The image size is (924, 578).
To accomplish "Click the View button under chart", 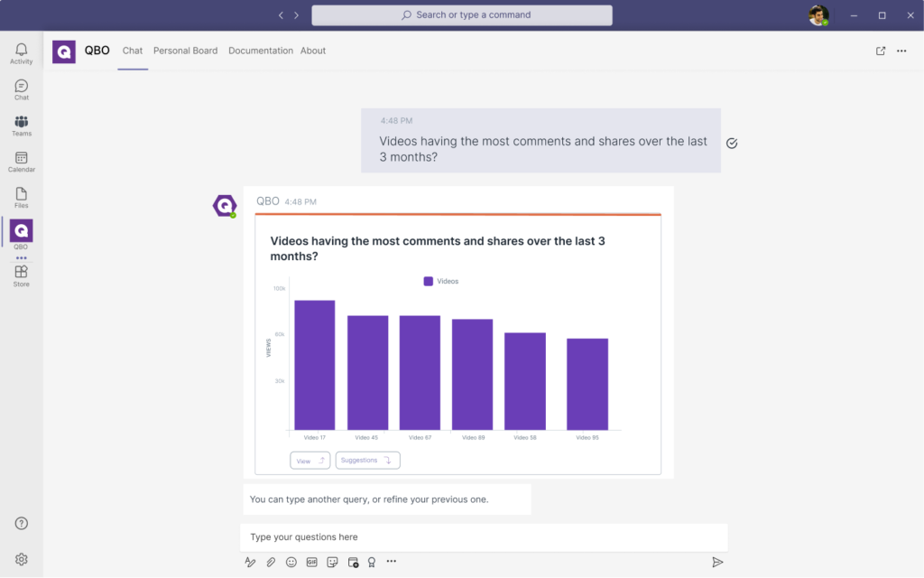I will [x=310, y=461].
